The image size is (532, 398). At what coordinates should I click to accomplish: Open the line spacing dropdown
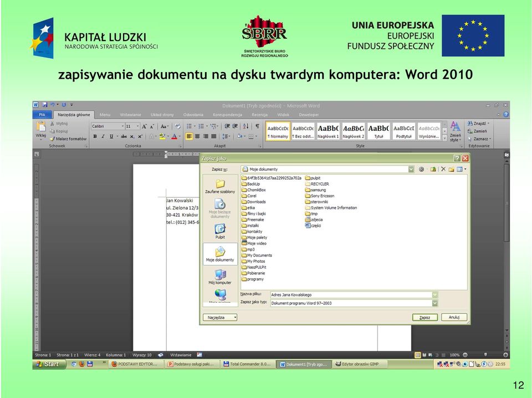point(226,136)
